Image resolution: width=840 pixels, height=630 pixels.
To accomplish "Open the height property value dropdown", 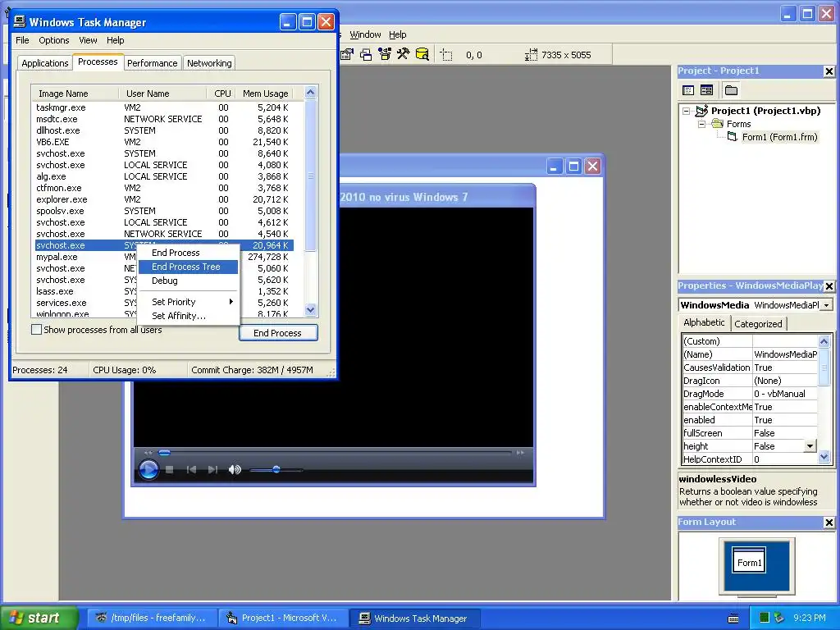I will click(x=810, y=446).
